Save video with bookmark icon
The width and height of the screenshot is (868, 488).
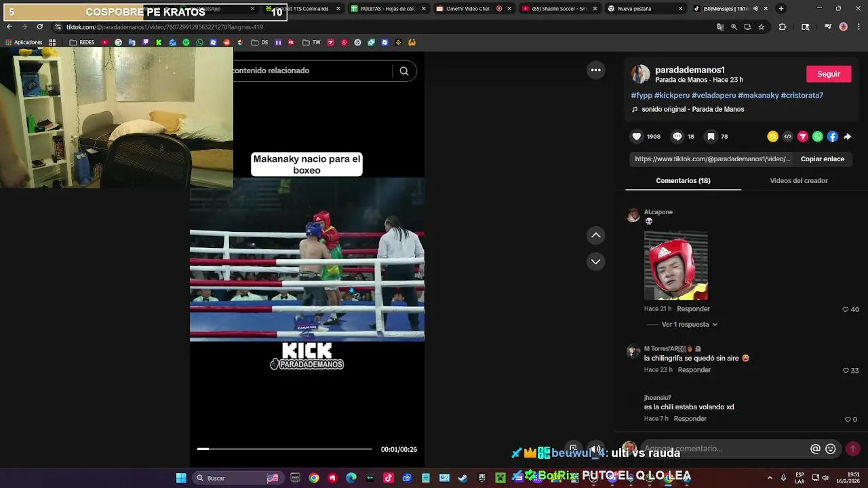tap(711, 136)
